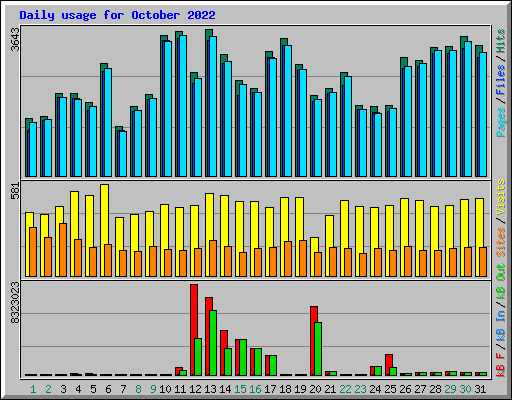
Task: Click day 25 on the x-axis
Action: [x=390, y=389]
